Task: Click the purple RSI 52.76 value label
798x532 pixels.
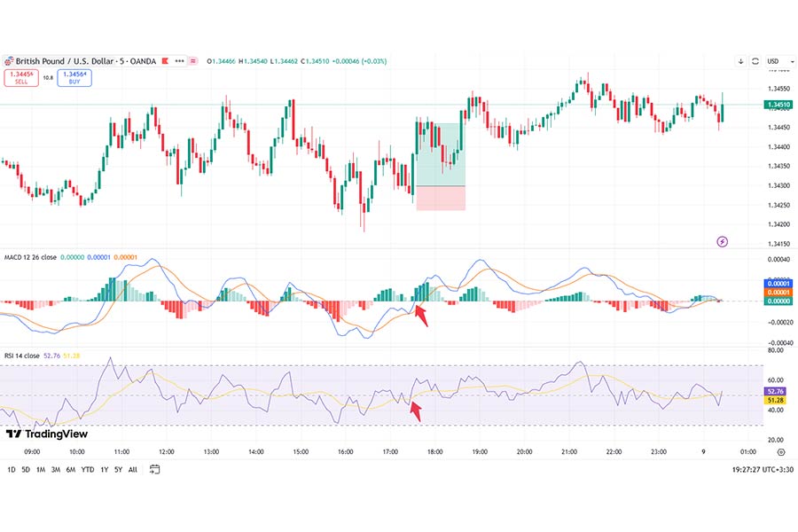Action: pyautogui.click(x=775, y=392)
